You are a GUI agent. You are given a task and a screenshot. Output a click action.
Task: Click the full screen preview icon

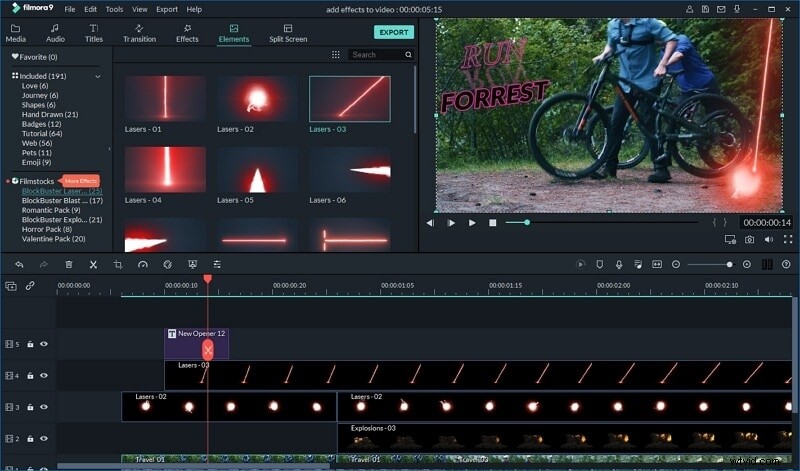pyautogui.click(x=788, y=239)
